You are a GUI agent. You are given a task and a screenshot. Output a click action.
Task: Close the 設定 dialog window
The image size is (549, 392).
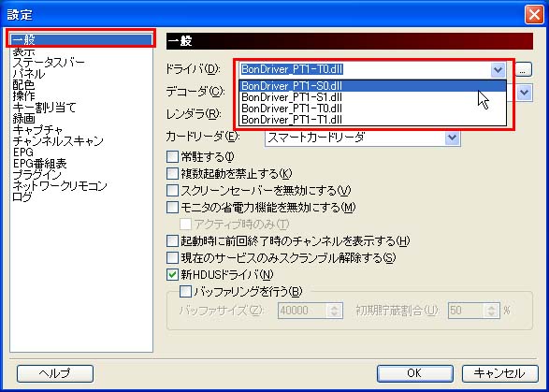534,15
